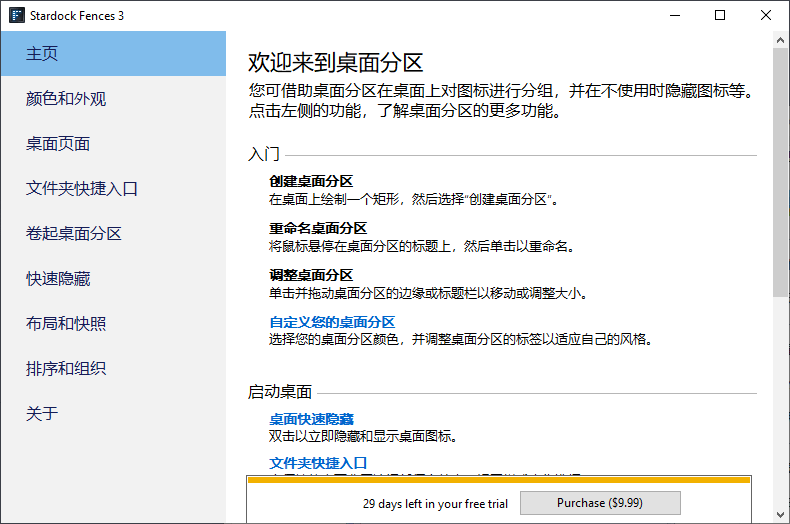This screenshot has height=524, width=790.
Task: Click the vertical scrollbar thumb
Action: [x=780, y=172]
